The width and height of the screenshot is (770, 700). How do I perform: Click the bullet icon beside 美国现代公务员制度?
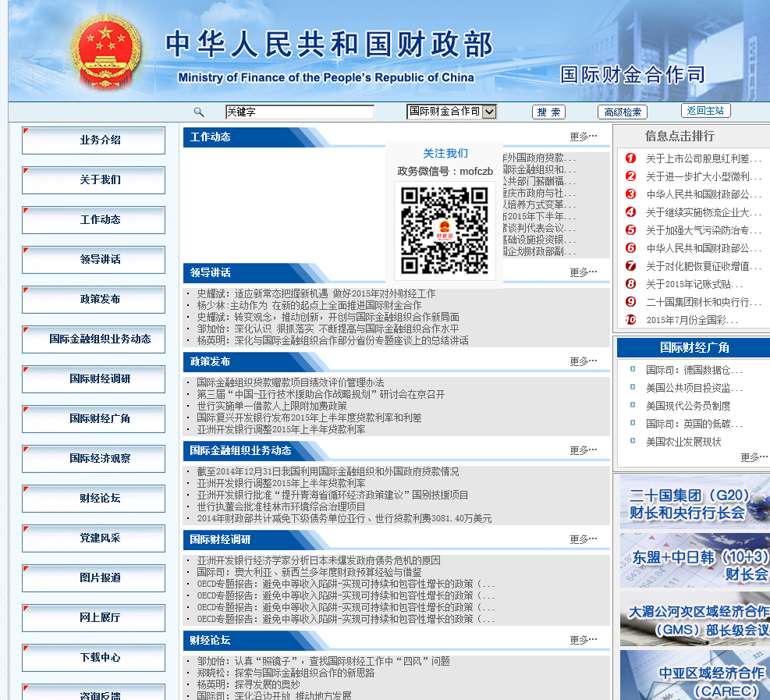coord(633,405)
